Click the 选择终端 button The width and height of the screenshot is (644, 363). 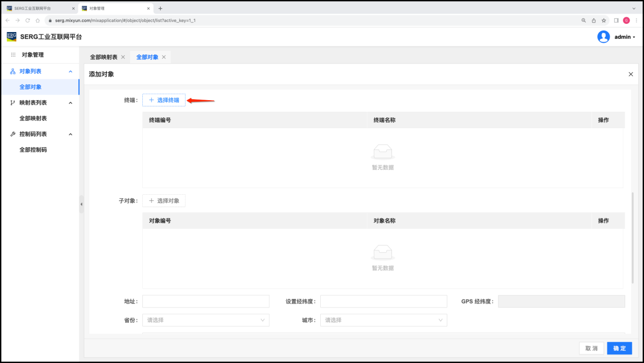point(164,100)
